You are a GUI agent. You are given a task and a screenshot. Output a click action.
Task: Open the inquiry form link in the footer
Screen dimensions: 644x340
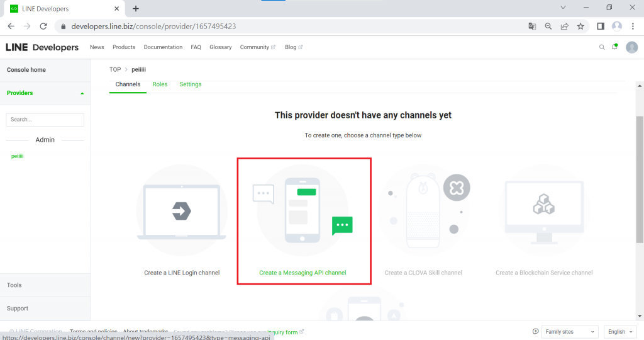coord(286,332)
